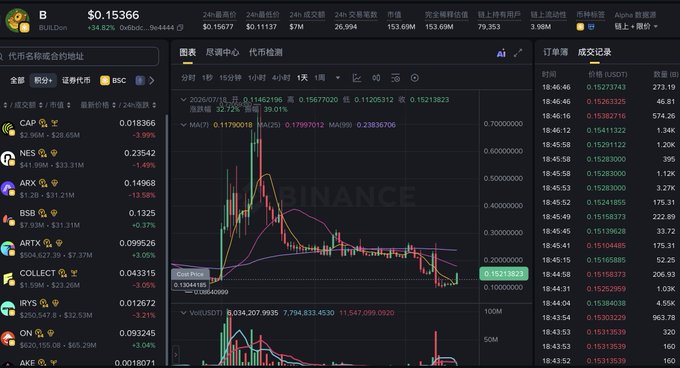Image resolution: width=680 pixels, height=368 pixels.
Task: Collapse the MA indicator legend chevron
Action: point(183,125)
